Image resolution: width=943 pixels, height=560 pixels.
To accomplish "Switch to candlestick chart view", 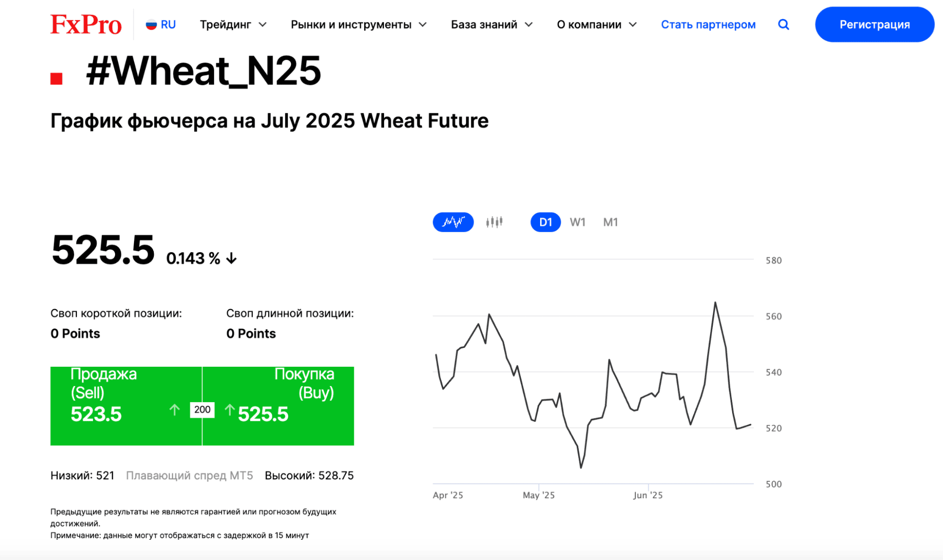I will (x=494, y=222).
